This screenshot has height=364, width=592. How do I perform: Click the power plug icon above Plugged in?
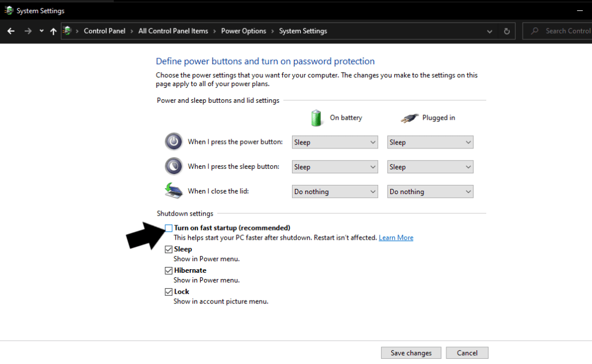coord(409,117)
